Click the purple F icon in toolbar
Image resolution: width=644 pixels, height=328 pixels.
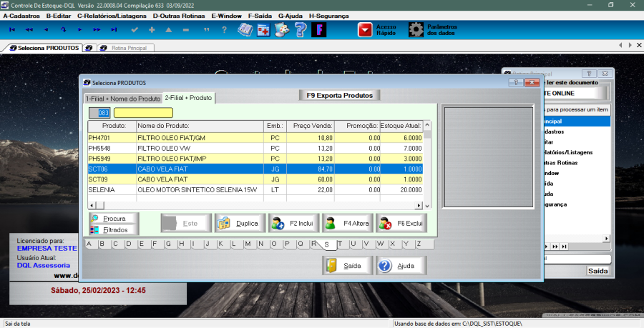[x=319, y=30]
